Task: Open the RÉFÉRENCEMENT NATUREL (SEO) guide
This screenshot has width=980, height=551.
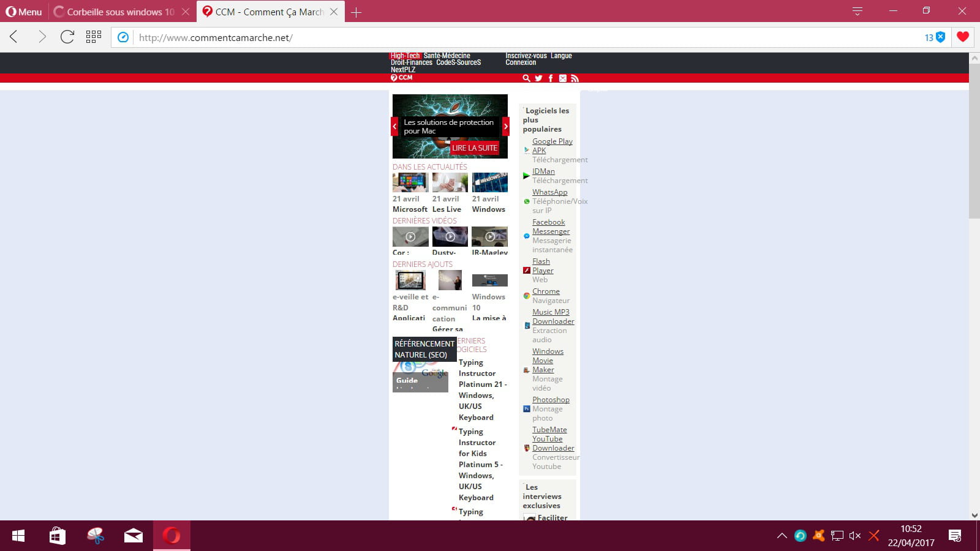Action: (x=424, y=349)
